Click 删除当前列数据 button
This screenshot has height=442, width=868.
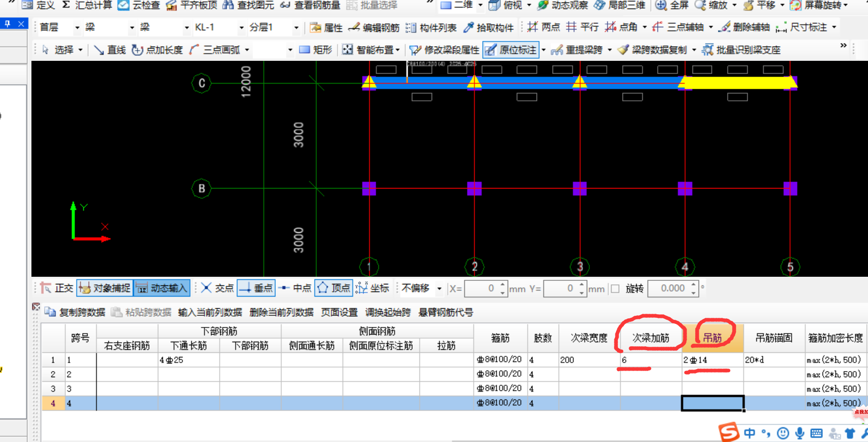[x=281, y=312]
